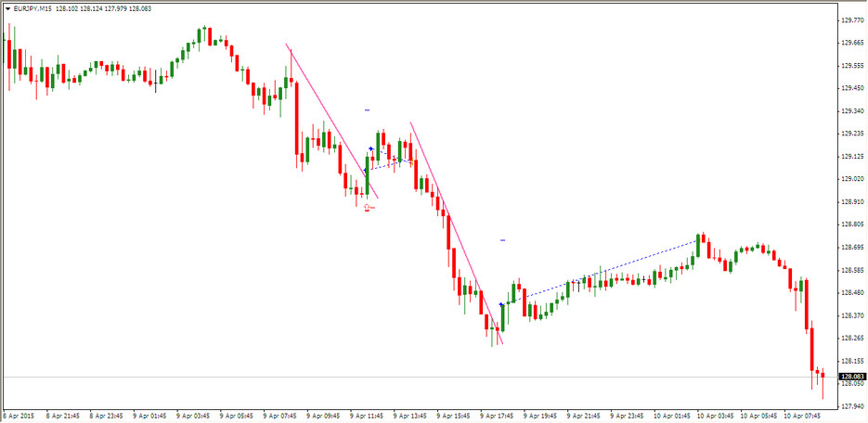The width and height of the screenshot is (868, 423).
Task: Select the second pink descending trendline
Action: pos(455,232)
